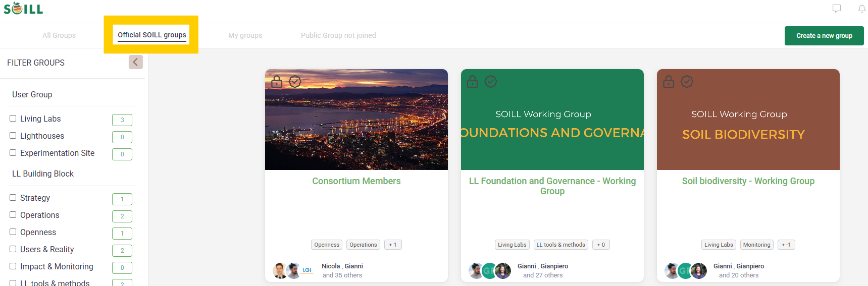Viewport: 868px width, 286px height.
Task: Click brown Soil Biodiversity banner
Action: click(748, 120)
